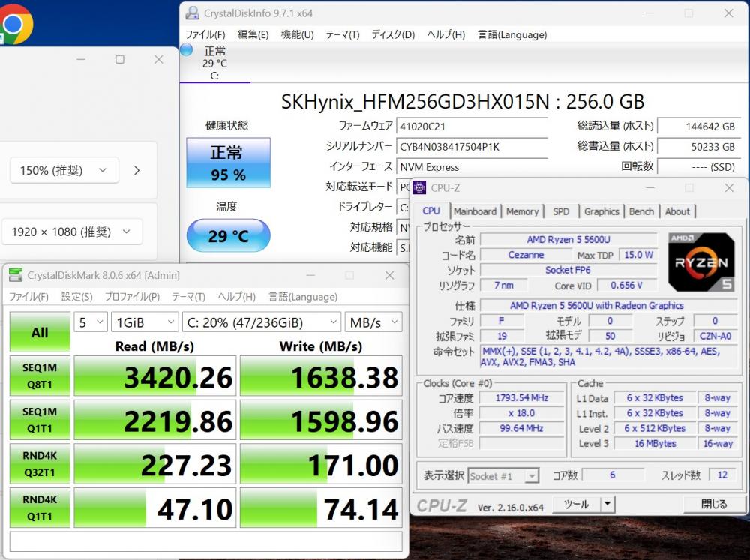
Task: Start the SEQ1M Q8T1 test
Action: [x=40, y=376]
